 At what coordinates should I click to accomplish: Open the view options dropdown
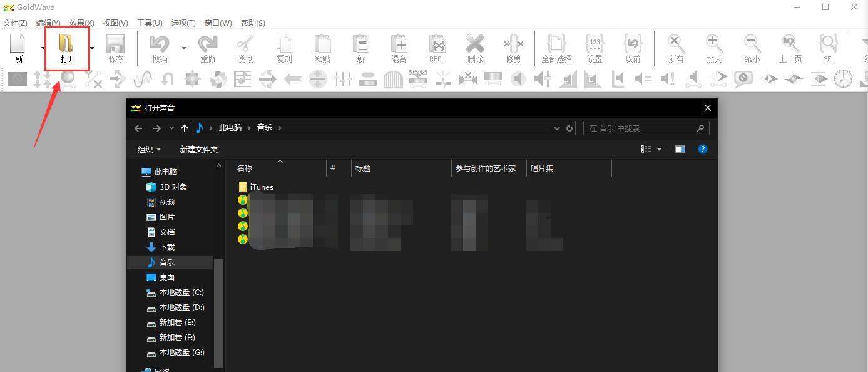tap(659, 149)
